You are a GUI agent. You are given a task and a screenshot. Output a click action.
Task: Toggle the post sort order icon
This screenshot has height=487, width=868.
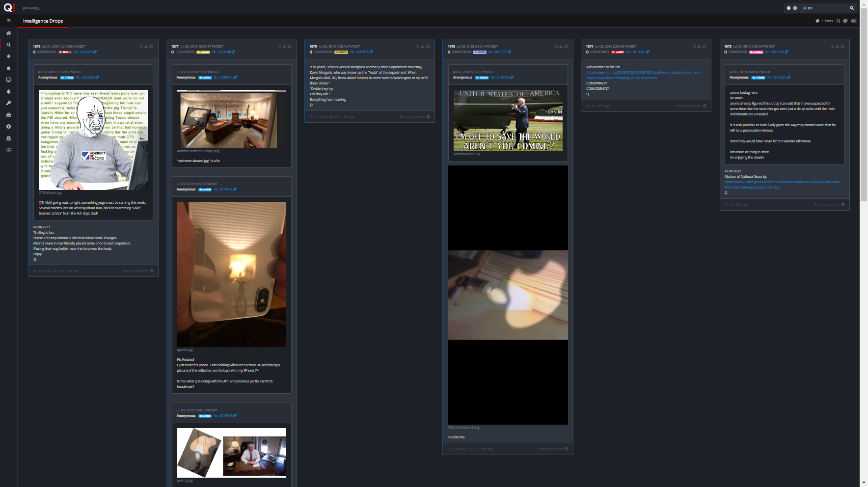838,21
